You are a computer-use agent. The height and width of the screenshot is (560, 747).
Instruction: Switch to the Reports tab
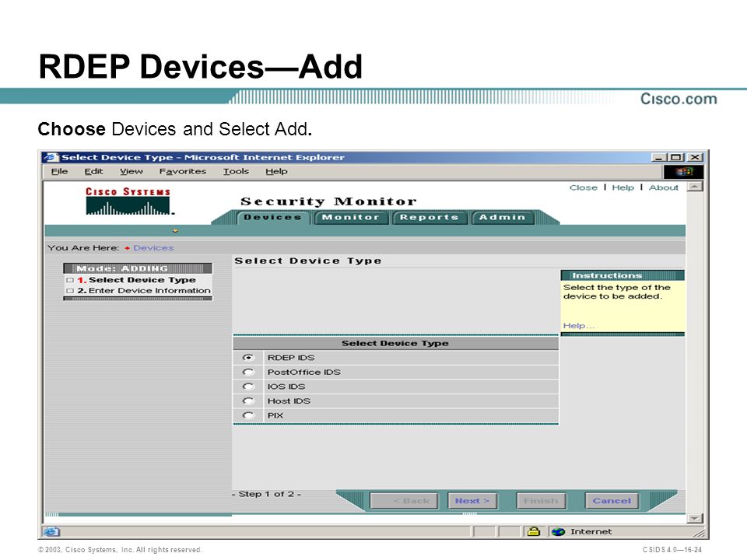pos(429,217)
